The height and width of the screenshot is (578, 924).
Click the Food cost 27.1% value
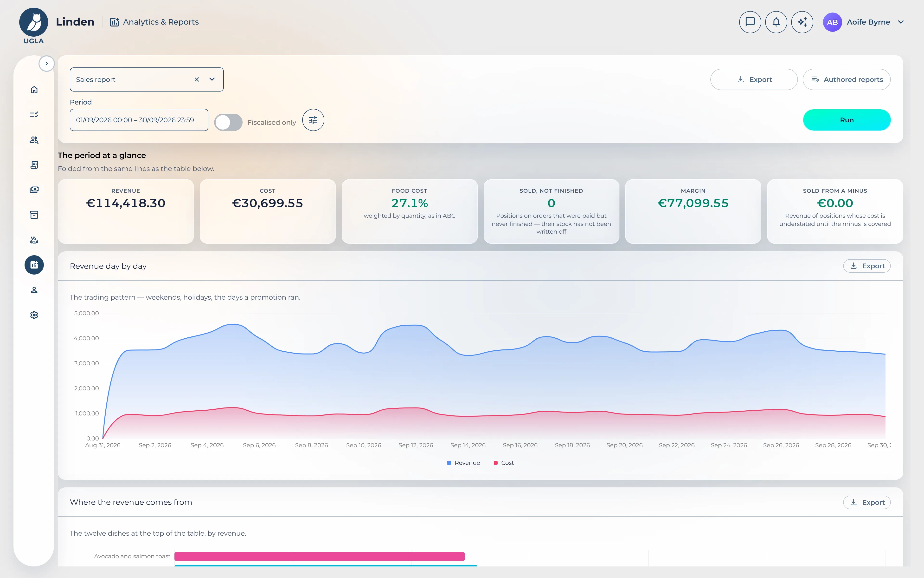(409, 203)
